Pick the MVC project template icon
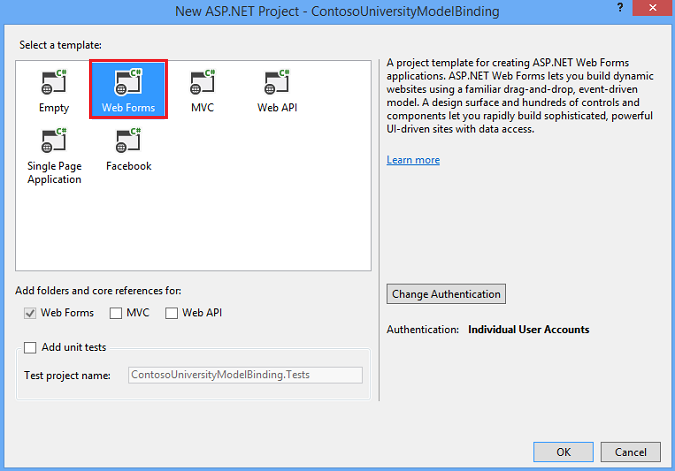675x471 pixels. pos(203,82)
